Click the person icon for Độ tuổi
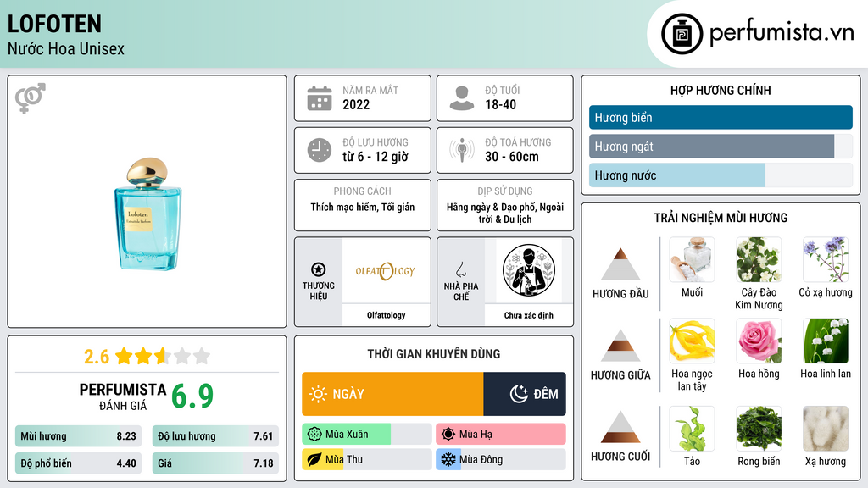The height and width of the screenshot is (488, 868). pos(462,98)
